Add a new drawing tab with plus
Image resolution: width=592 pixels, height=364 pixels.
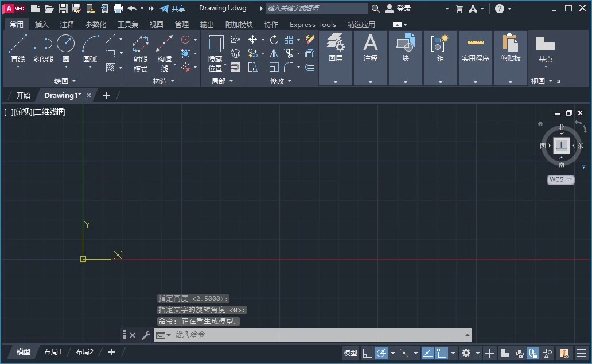[x=107, y=95]
